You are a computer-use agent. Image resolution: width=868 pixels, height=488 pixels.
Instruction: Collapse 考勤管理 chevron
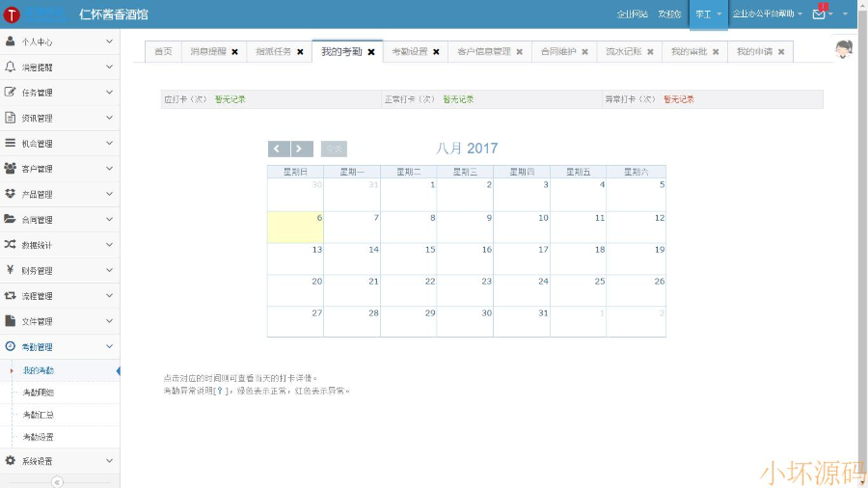point(109,346)
